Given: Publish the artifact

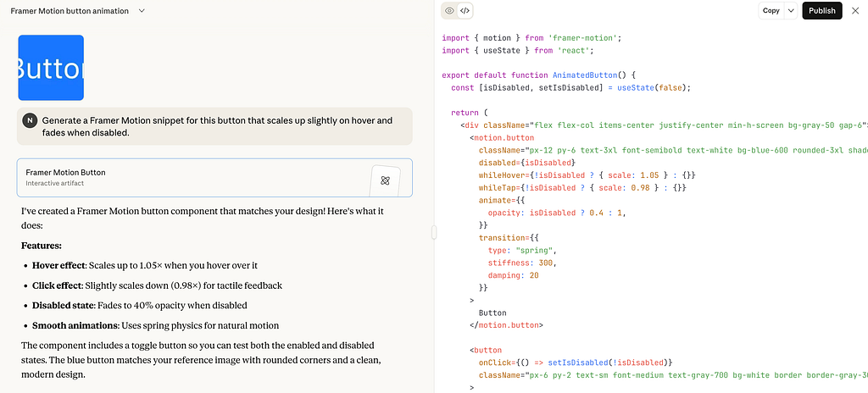Looking at the screenshot, I should [x=821, y=11].
